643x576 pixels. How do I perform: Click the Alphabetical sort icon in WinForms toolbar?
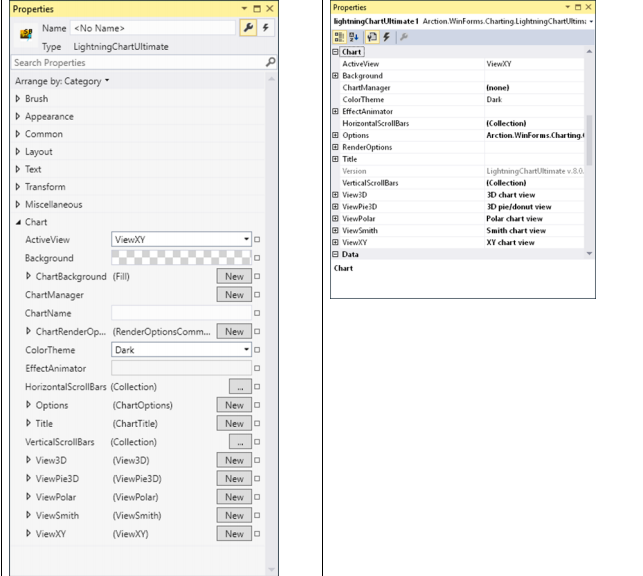354,37
